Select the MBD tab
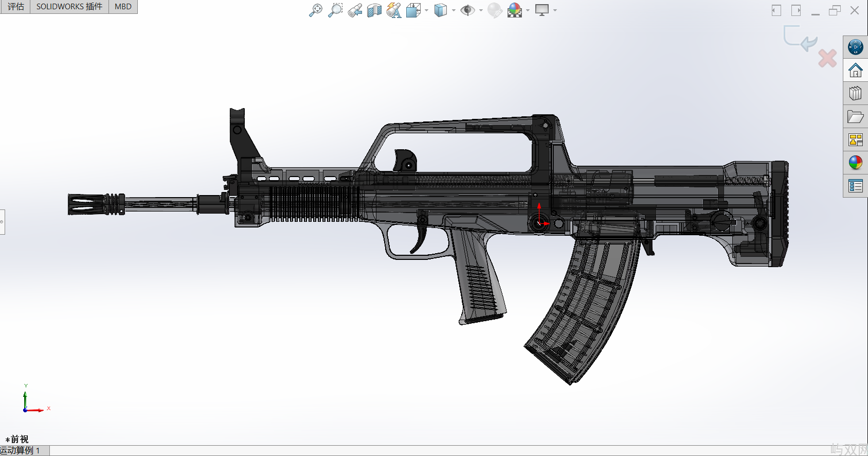Image resolution: width=868 pixels, height=456 pixels. click(123, 7)
